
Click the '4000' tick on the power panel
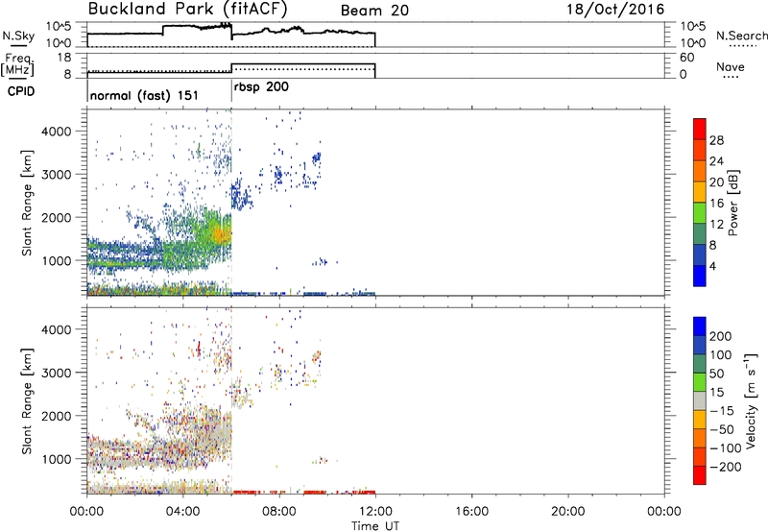[x=57, y=132]
